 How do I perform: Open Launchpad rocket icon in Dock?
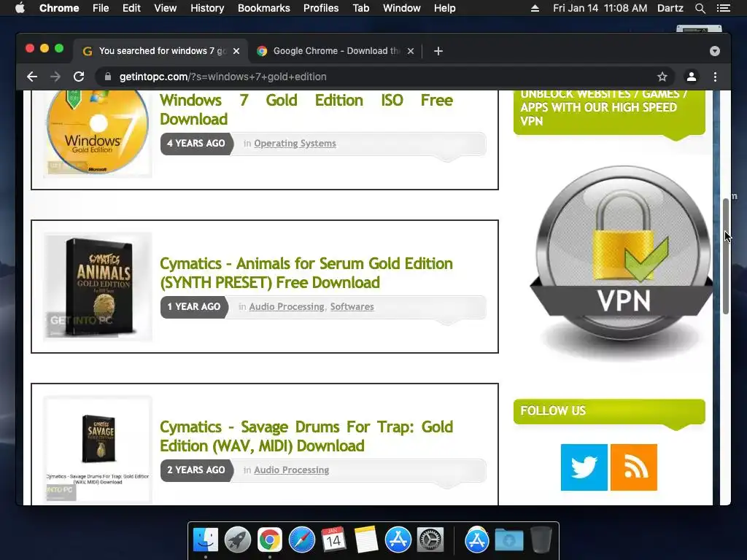coord(238,540)
